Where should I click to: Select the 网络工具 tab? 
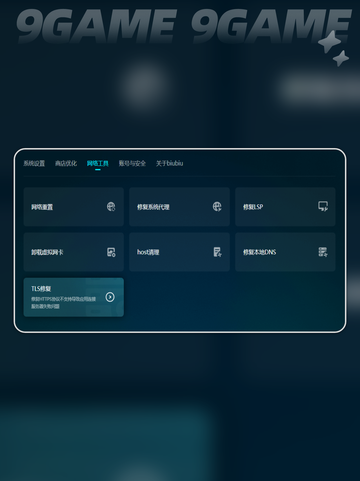[98, 163]
